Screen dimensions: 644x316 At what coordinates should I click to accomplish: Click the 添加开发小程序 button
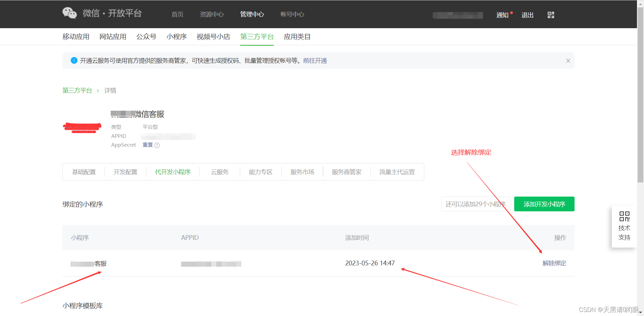tap(544, 204)
